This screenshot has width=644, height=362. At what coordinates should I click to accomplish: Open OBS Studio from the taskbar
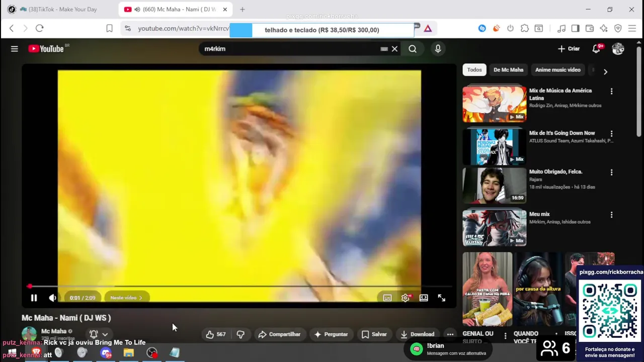(x=151, y=353)
